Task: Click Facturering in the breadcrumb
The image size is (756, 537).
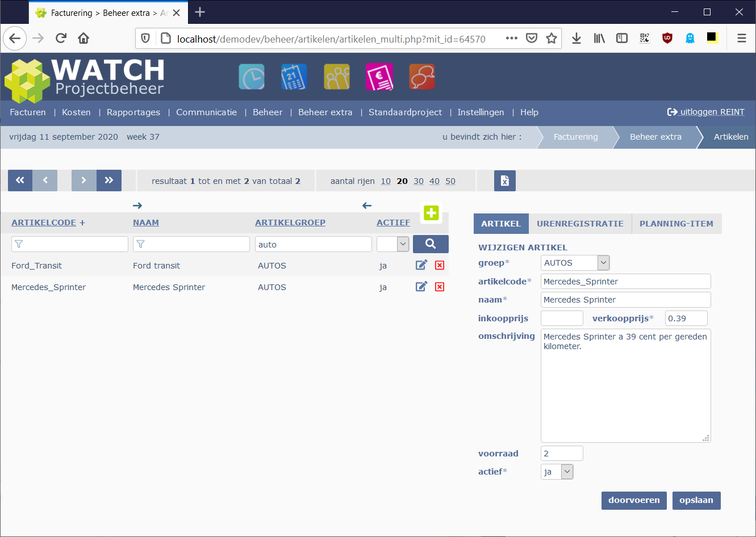Action: (576, 137)
